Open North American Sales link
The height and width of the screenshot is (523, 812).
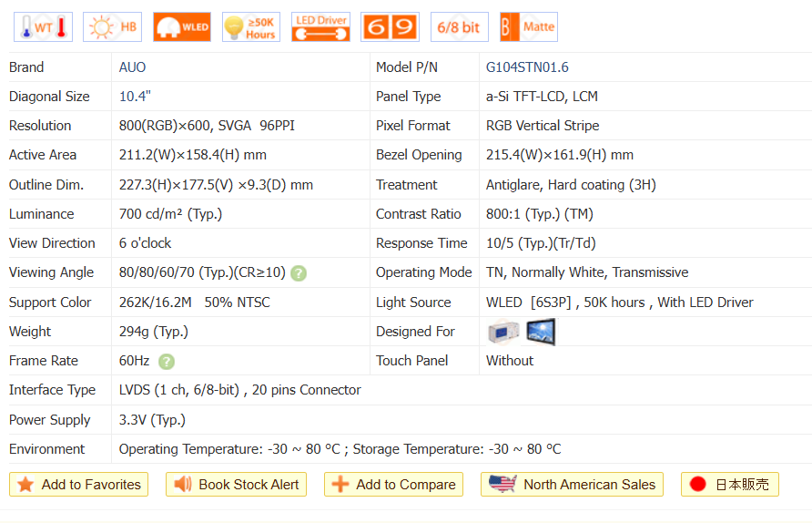[573, 485]
